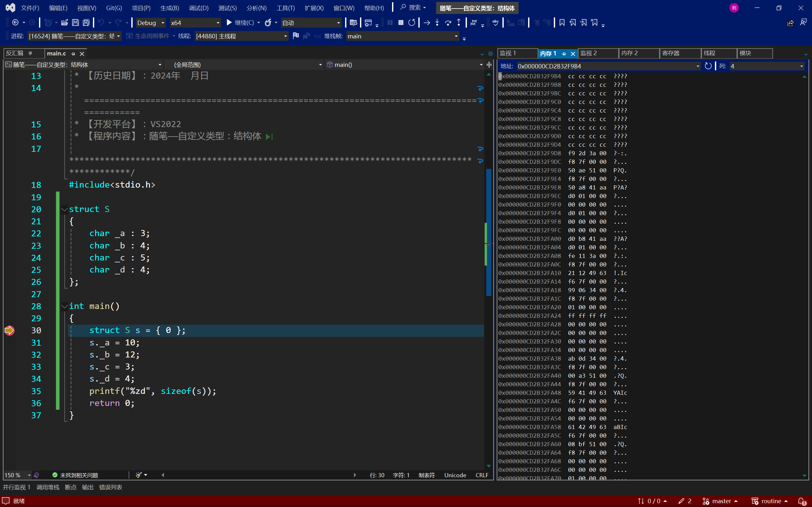Click the 继续(C) continue button
Image resolution: width=812 pixels, height=507 pixels.
coord(240,22)
